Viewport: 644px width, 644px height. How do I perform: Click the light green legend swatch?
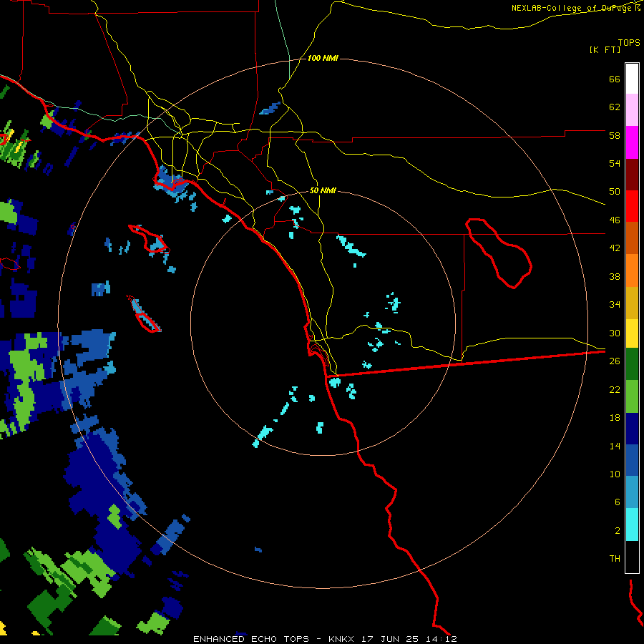pos(632,396)
